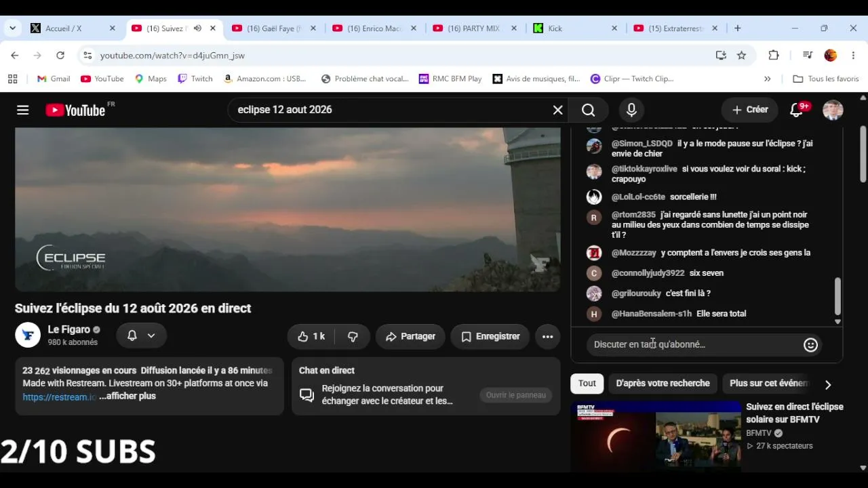
Task: Open the RMC BFM Play bookmark
Action: click(450, 79)
